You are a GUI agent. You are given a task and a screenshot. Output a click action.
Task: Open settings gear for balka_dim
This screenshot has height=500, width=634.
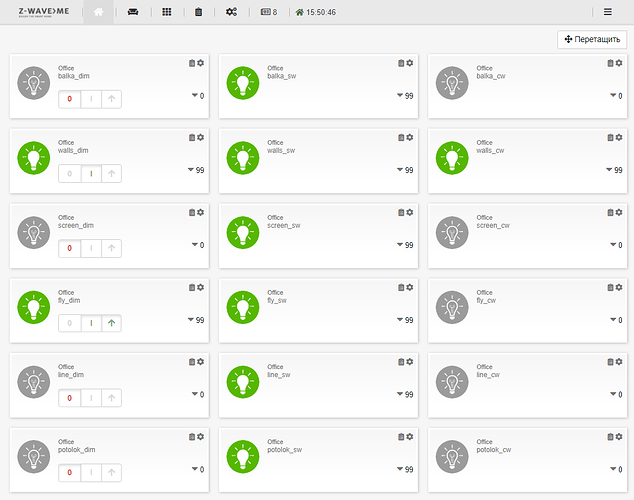(201, 63)
